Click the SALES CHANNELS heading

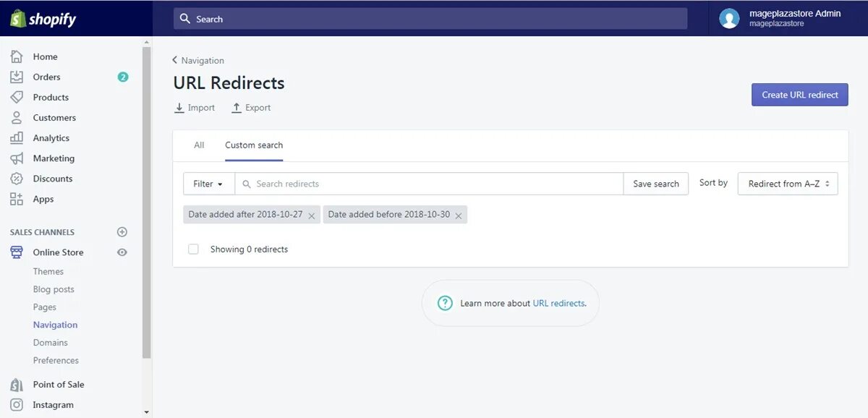[42, 232]
